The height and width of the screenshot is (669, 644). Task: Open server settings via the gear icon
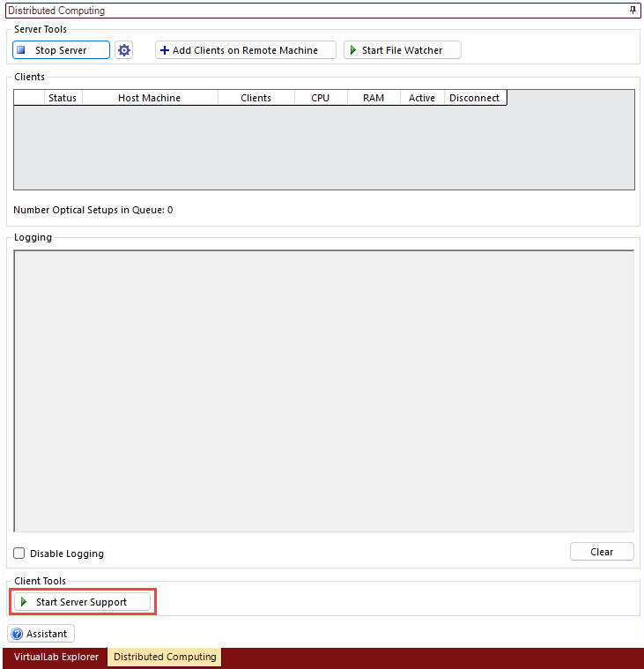[x=124, y=50]
